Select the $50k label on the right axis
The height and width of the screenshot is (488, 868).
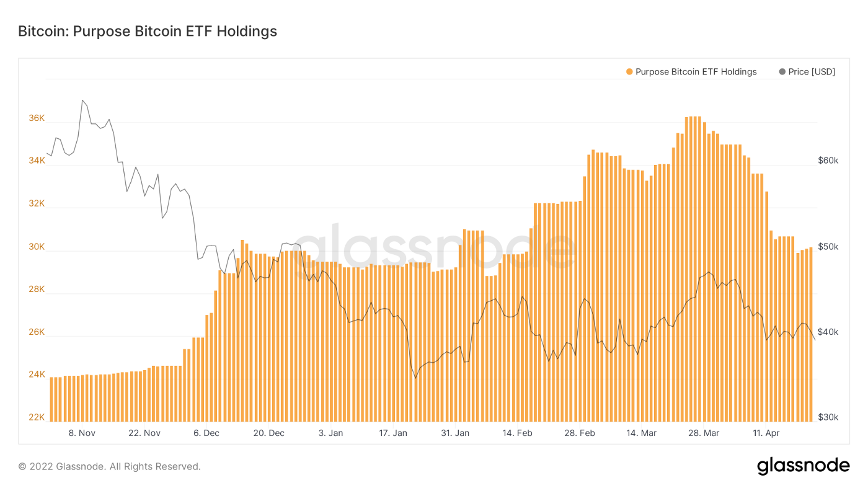point(828,247)
